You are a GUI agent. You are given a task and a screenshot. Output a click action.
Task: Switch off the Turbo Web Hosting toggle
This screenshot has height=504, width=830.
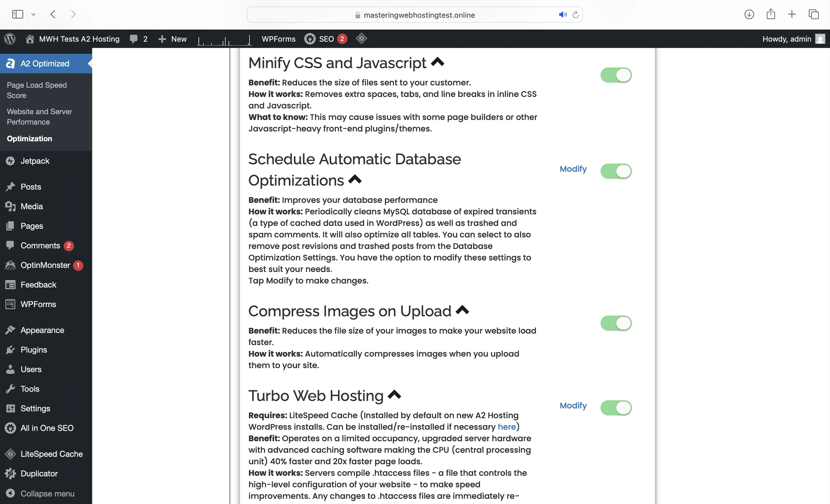(x=616, y=408)
